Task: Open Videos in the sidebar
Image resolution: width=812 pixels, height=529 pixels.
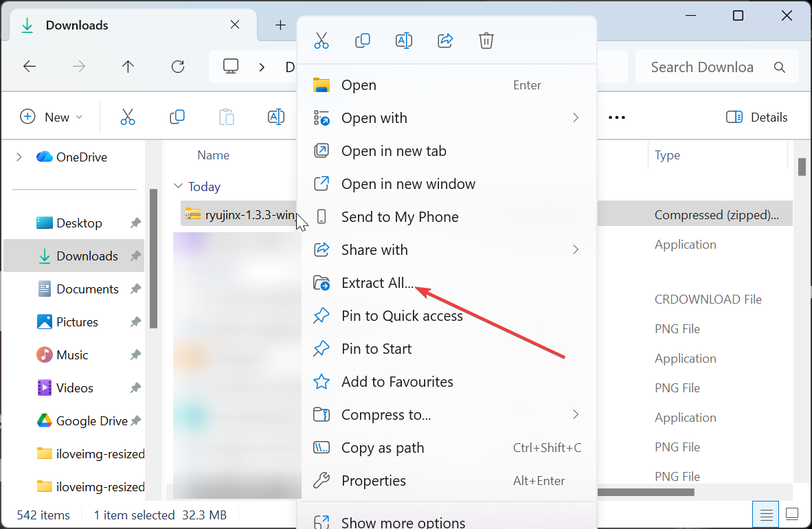Action: pyautogui.click(x=74, y=387)
